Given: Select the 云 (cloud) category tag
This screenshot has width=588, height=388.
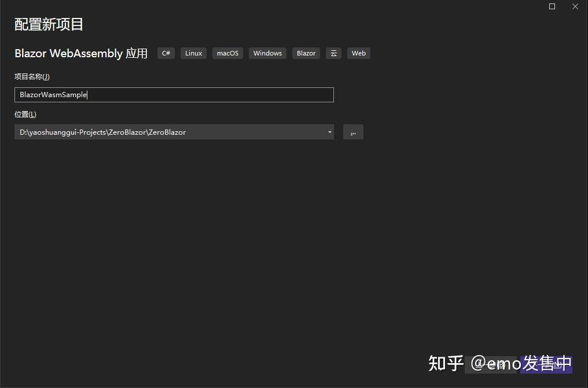Looking at the screenshot, I should point(333,53).
